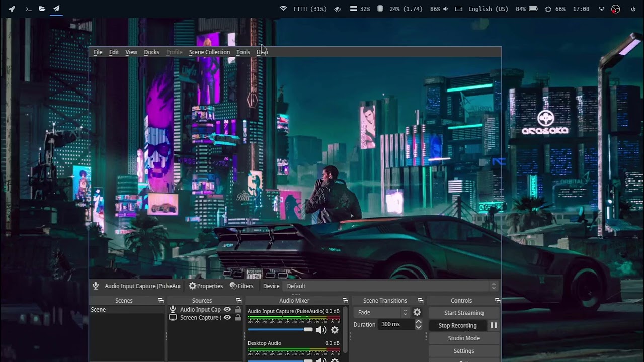This screenshot has width=644, height=362.
Task: Undock the Audio Mixer panel
Action: click(x=345, y=301)
